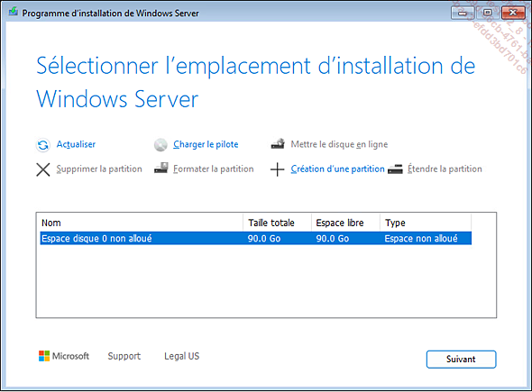Select the Création d'une partition link
This screenshot has width=532, height=392.
337,169
